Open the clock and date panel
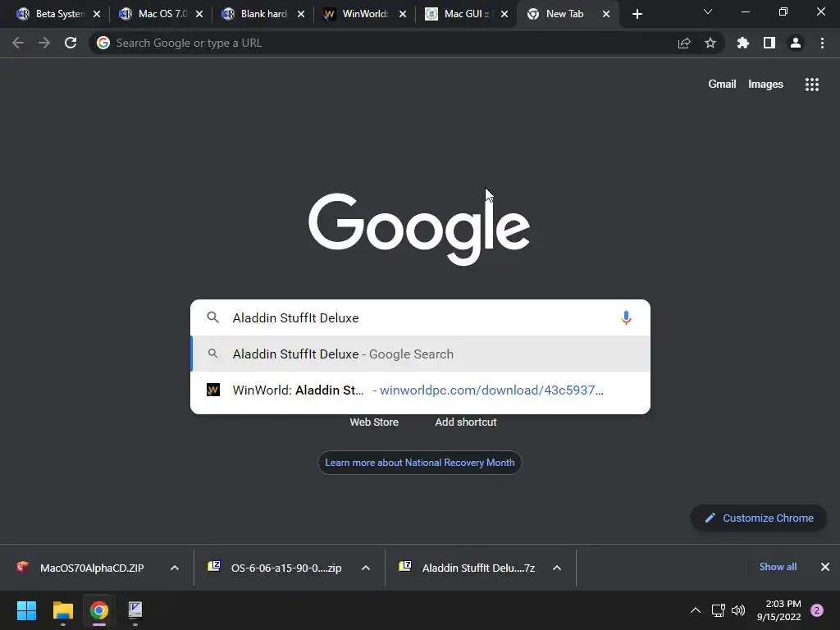This screenshot has height=630, width=840. click(778, 610)
